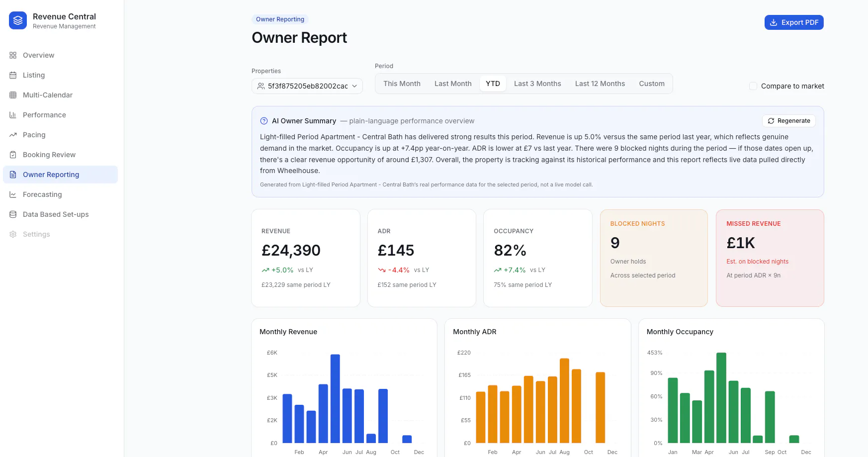Click the Overview grid icon in the sidebar
Screen dimensions: 868x457
pos(13,55)
